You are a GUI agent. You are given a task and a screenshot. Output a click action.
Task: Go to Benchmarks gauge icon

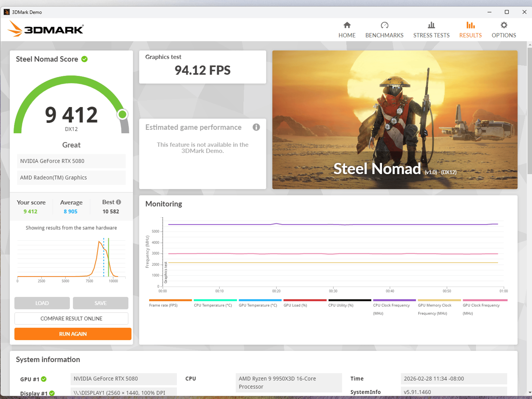pos(384,25)
